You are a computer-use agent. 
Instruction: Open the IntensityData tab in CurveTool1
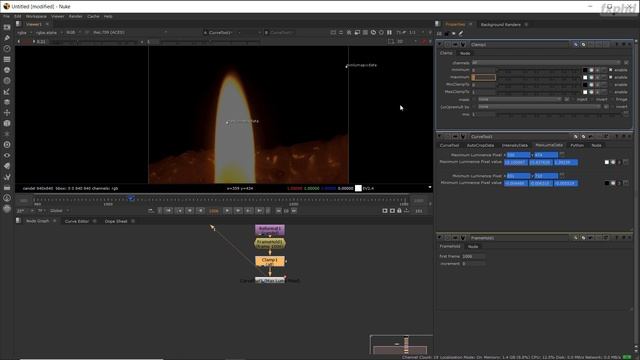point(515,145)
